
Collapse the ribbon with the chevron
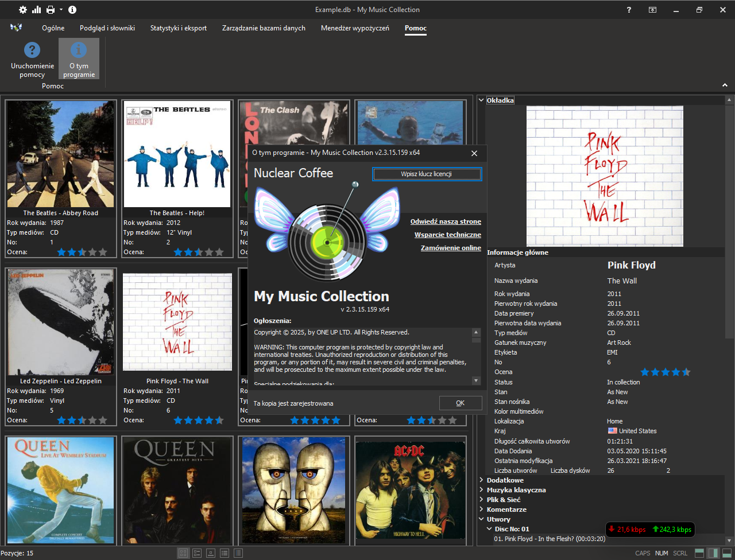pyautogui.click(x=725, y=85)
